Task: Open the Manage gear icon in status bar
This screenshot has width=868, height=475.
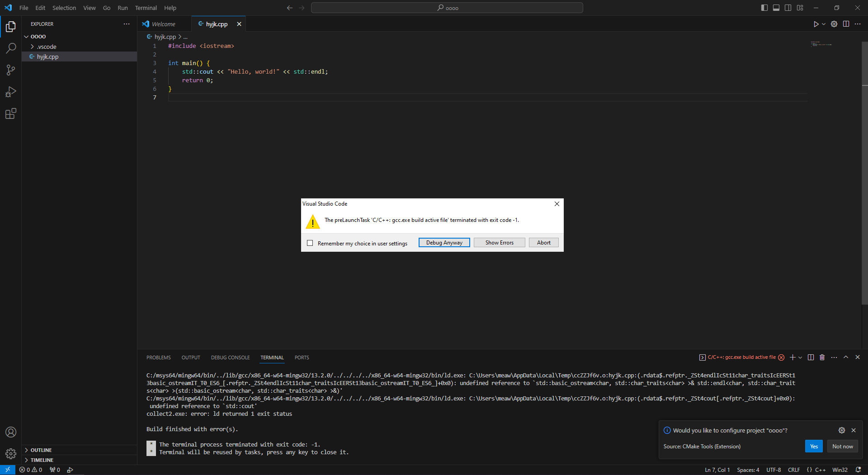Action: point(11,454)
